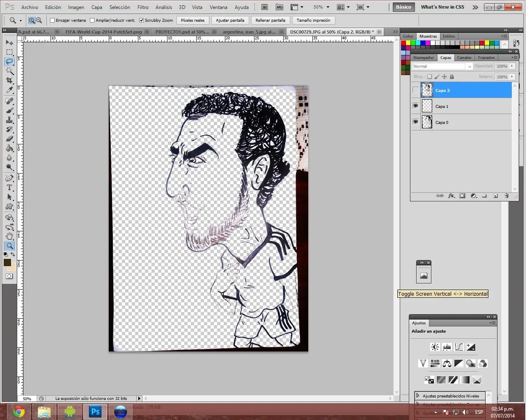
Task: Show more workspaces with the chevron
Action: (x=475, y=7)
